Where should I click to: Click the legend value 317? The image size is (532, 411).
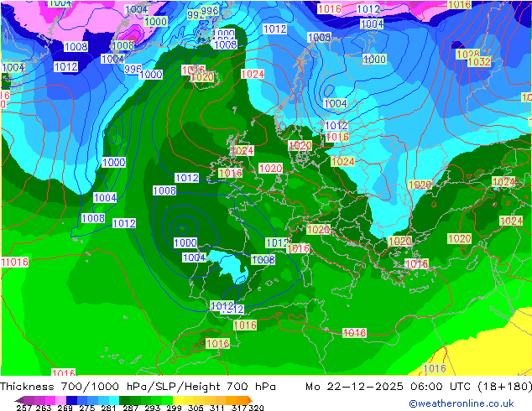(x=239, y=408)
